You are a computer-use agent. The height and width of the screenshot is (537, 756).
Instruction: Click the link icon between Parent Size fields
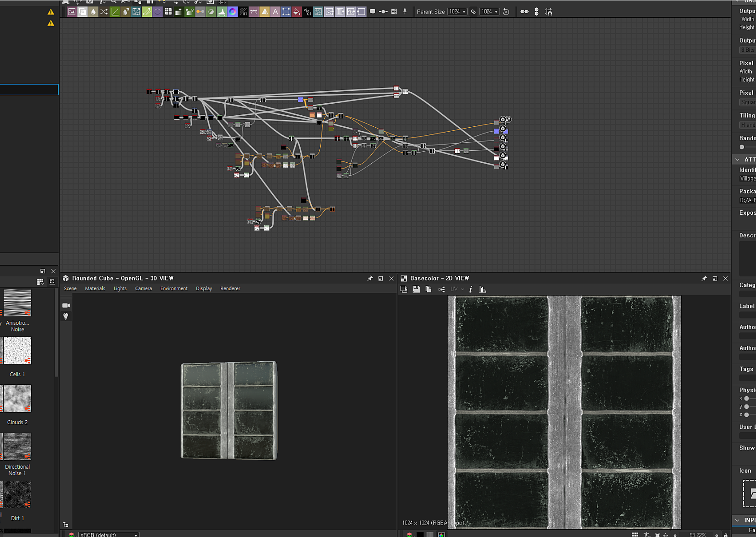(x=473, y=12)
